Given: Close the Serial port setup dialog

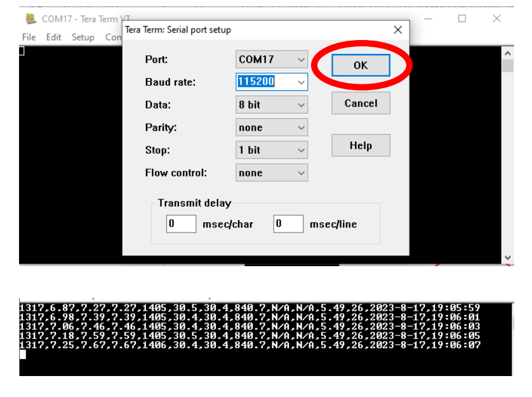Looking at the screenshot, I should [398, 30].
